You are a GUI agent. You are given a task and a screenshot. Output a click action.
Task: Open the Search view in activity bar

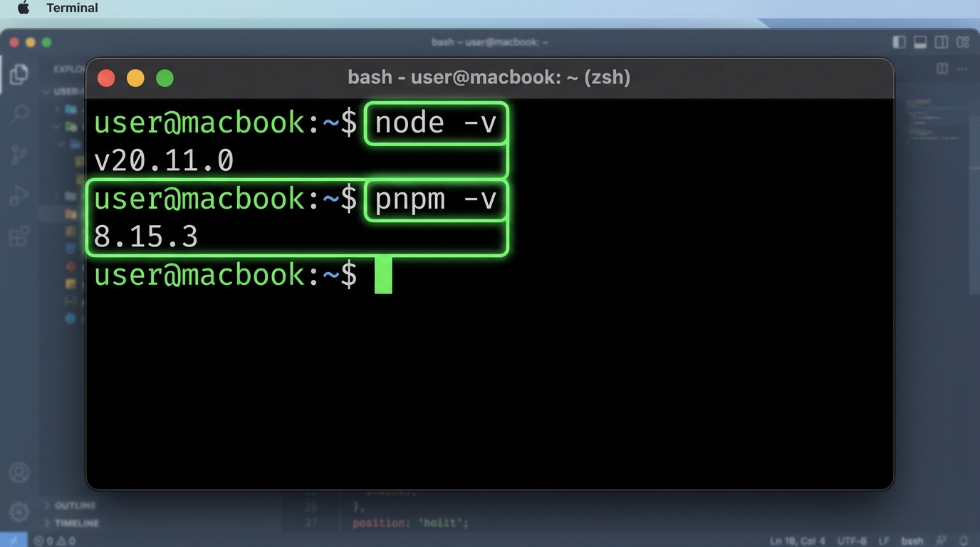19,114
